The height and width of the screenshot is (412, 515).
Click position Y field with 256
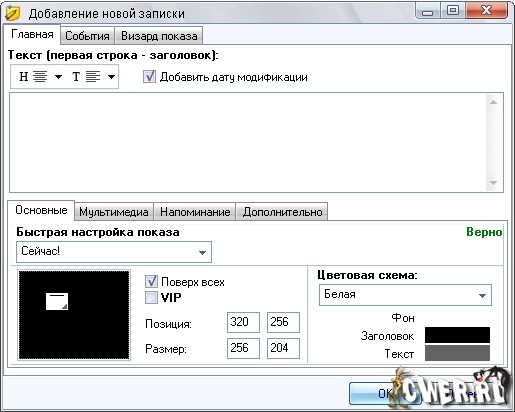283,322
